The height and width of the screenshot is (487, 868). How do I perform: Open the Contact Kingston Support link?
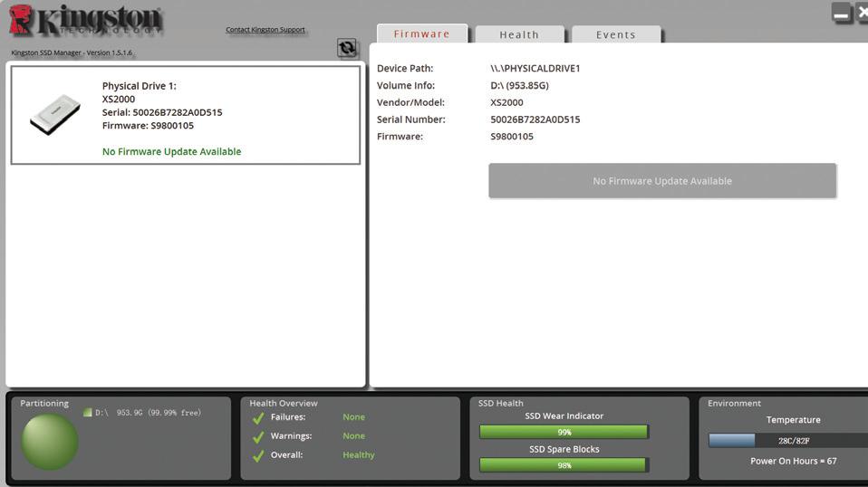tap(265, 29)
